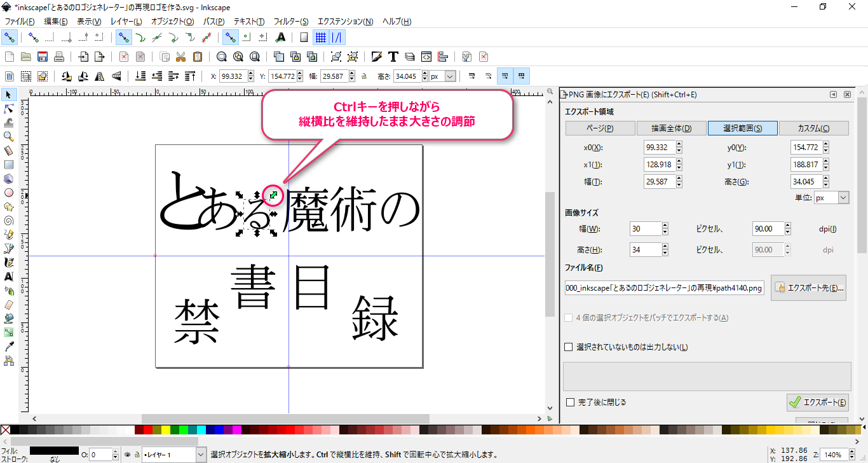Click the black fill color indicator
This screenshot has height=463, width=868.
pos(54,451)
